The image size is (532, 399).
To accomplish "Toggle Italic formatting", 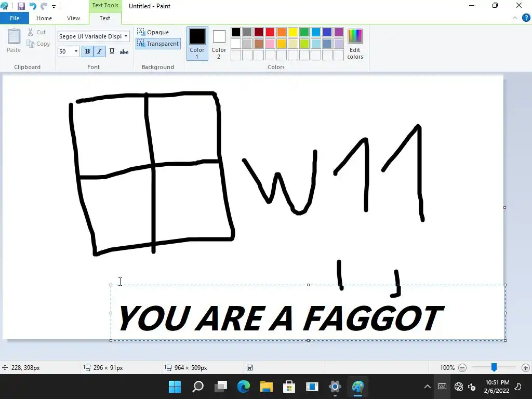I will (99, 51).
